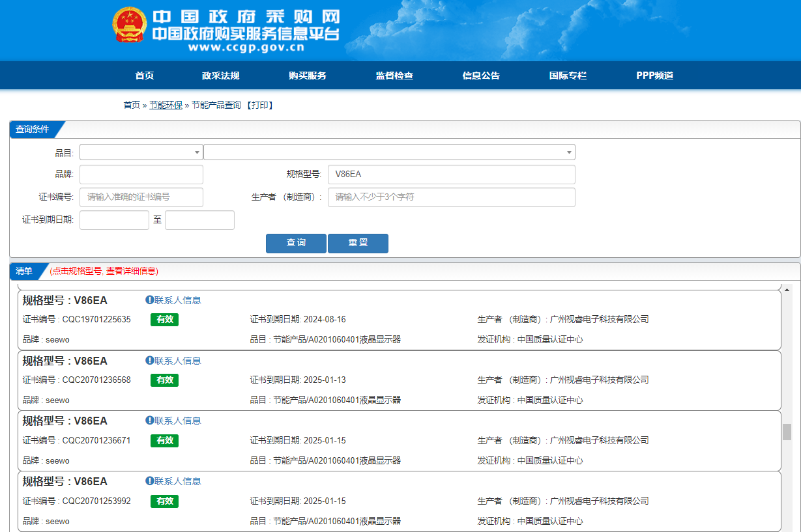Click the 节能产品查询 breadcrumb text
This screenshot has height=532, width=801.
216,105
